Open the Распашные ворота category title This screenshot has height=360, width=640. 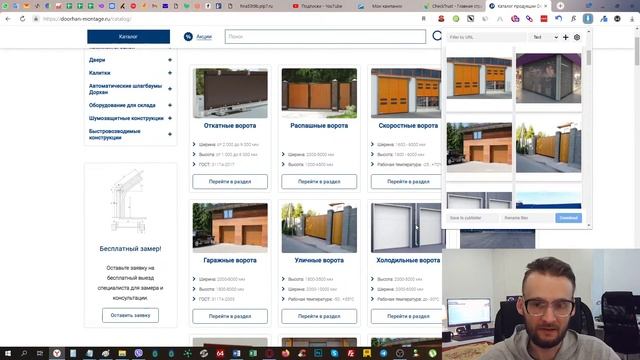tap(319, 126)
